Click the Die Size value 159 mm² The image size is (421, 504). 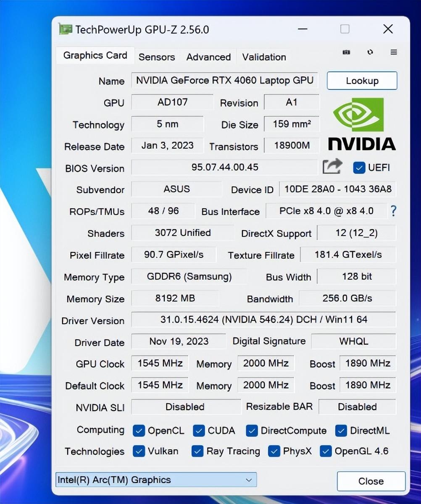tap(292, 124)
